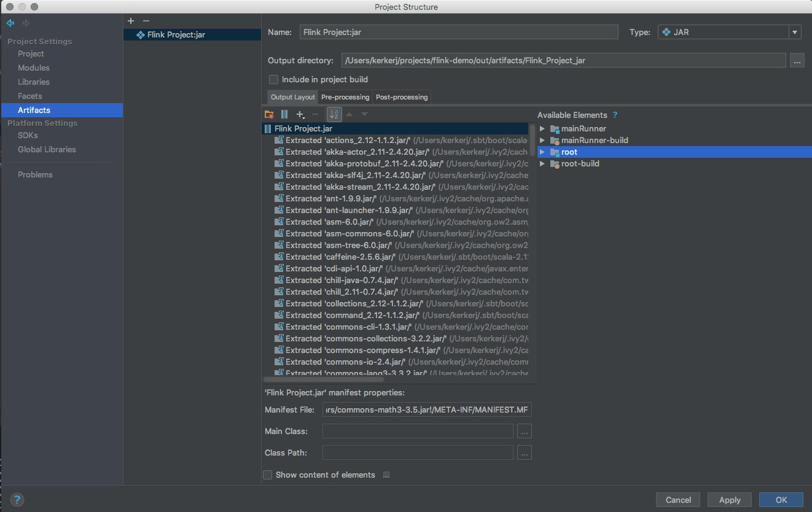The width and height of the screenshot is (812, 512).
Task: Toggle Sort Elements by Names and Types
Action: (x=334, y=114)
